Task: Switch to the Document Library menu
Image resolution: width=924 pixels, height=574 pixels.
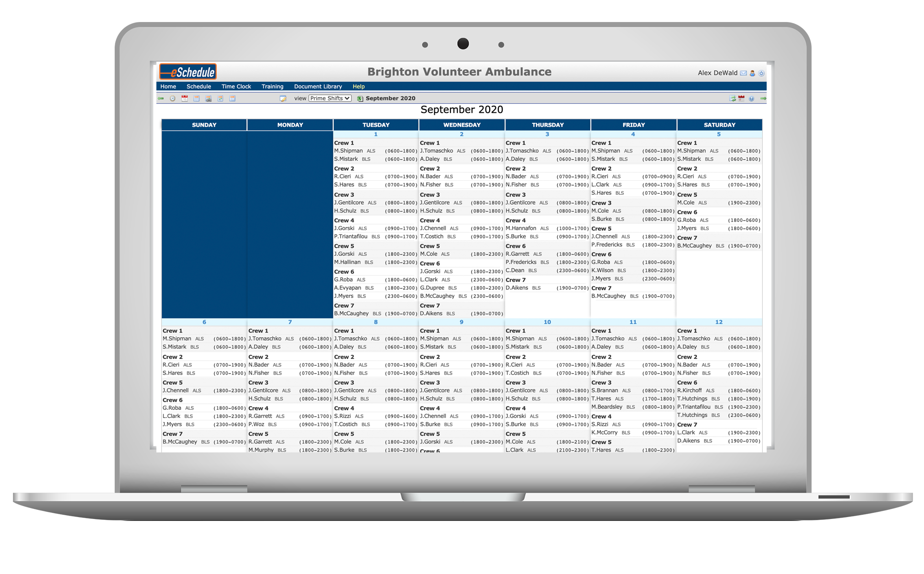Action: tap(318, 87)
